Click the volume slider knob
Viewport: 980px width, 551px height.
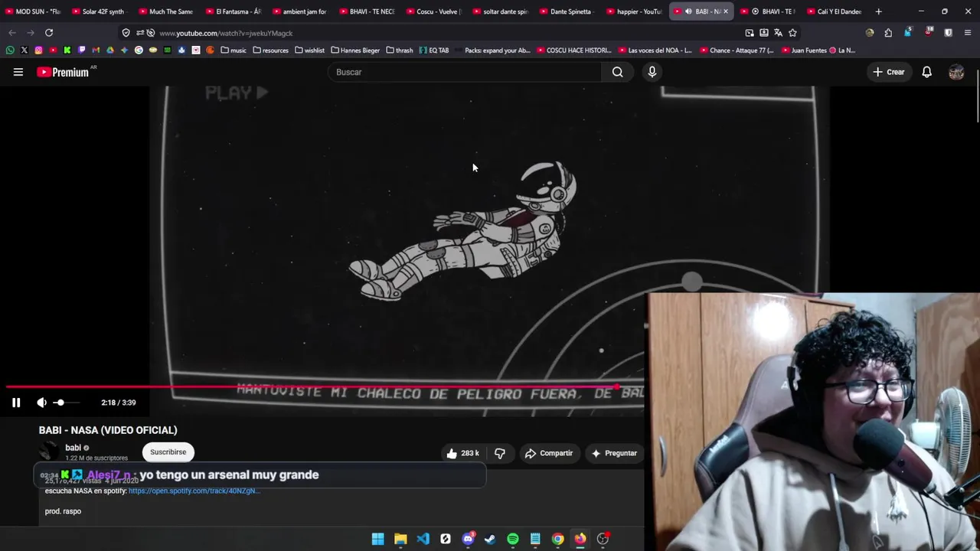(x=60, y=403)
